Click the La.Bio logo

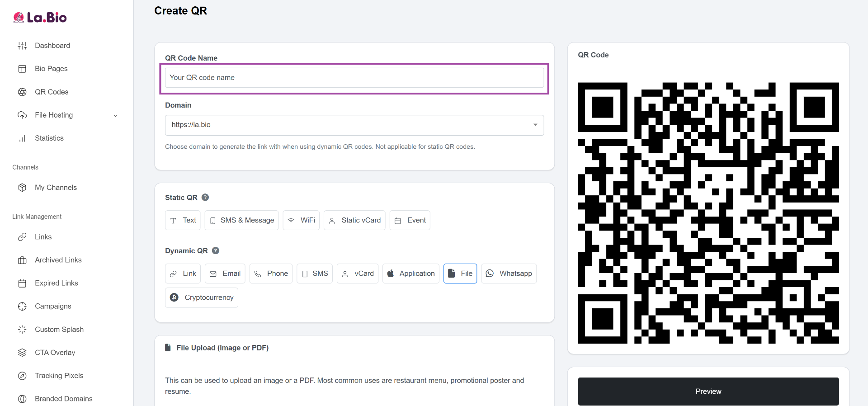pyautogui.click(x=40, y=18)
